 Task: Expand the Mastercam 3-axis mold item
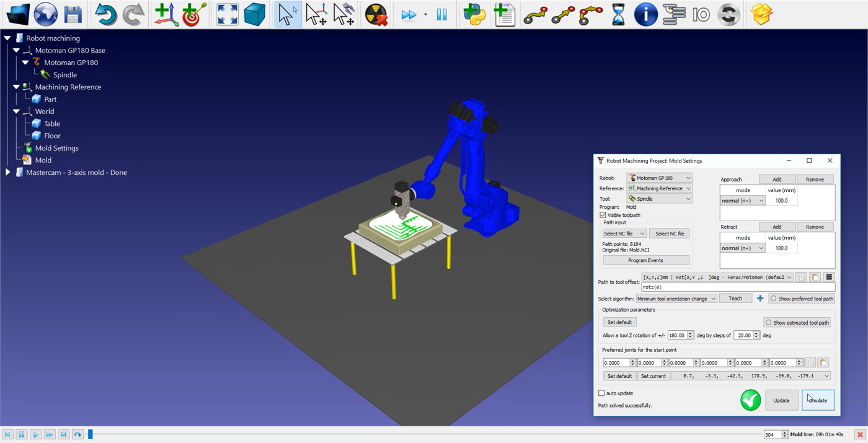pyautogui.click(x=6, y=172)
